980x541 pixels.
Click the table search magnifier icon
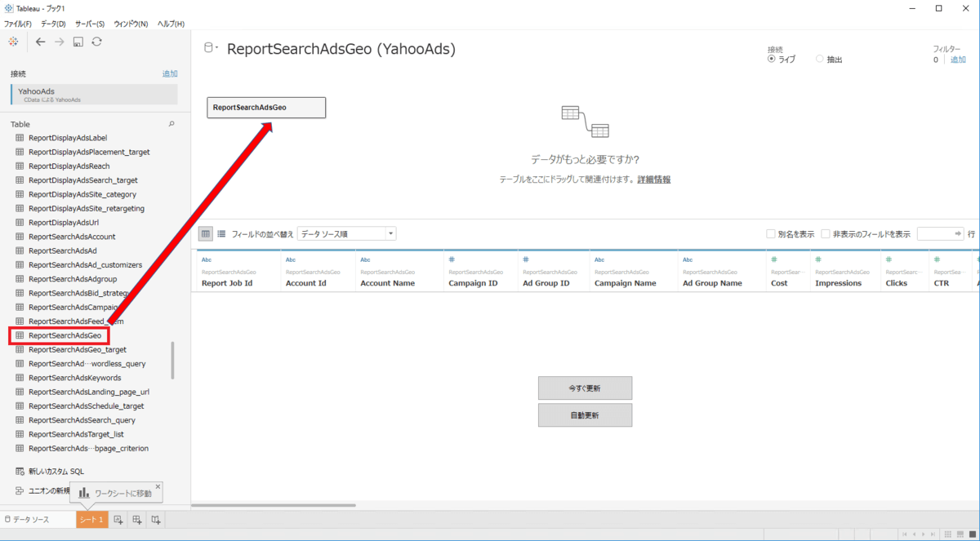[x=171, y=124]
